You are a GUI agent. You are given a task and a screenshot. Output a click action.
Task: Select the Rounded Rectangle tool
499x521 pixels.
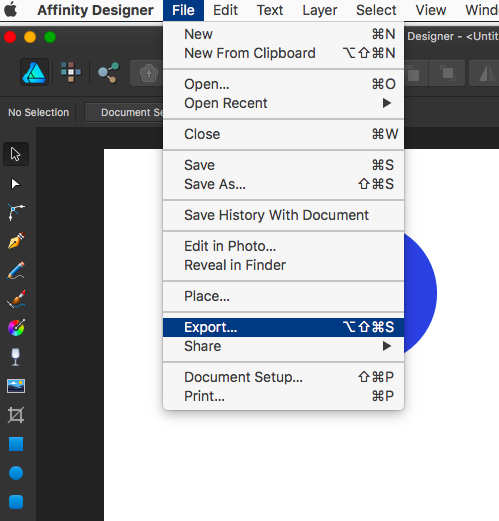click(x=16, y=502)
